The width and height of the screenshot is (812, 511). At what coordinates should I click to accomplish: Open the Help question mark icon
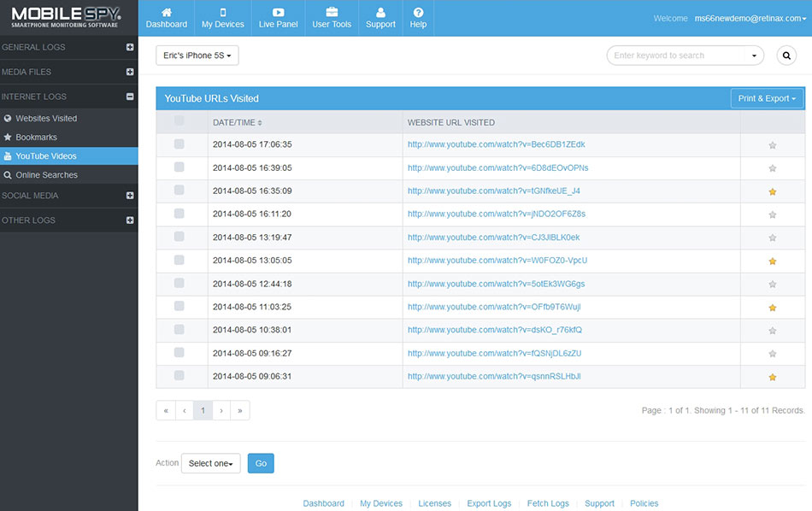tap(418, 13)
